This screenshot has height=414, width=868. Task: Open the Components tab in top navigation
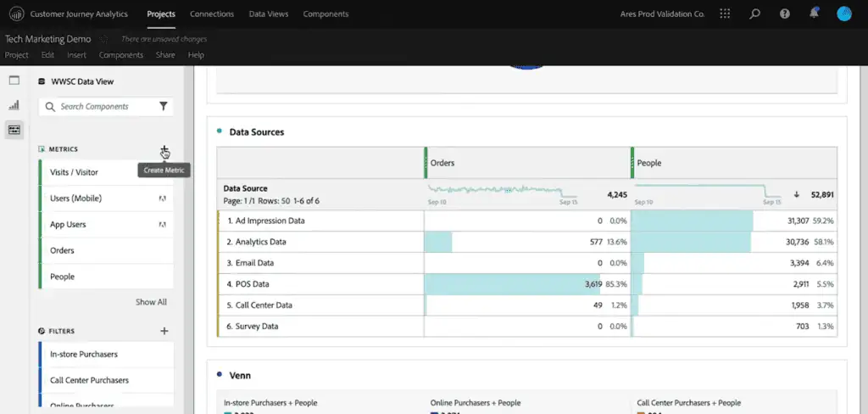point(325,14)
